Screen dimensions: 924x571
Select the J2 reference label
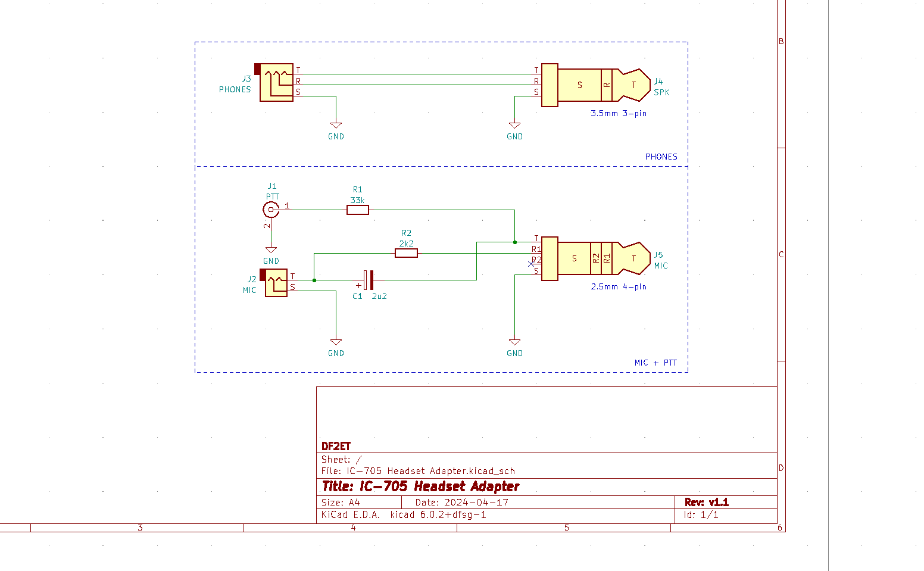252,279
